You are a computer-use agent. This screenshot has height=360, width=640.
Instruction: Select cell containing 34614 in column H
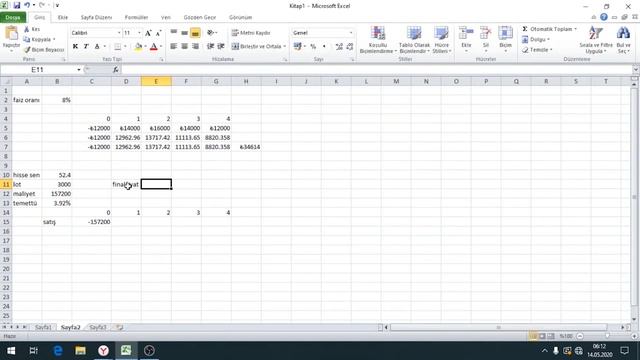pos(246,147)
